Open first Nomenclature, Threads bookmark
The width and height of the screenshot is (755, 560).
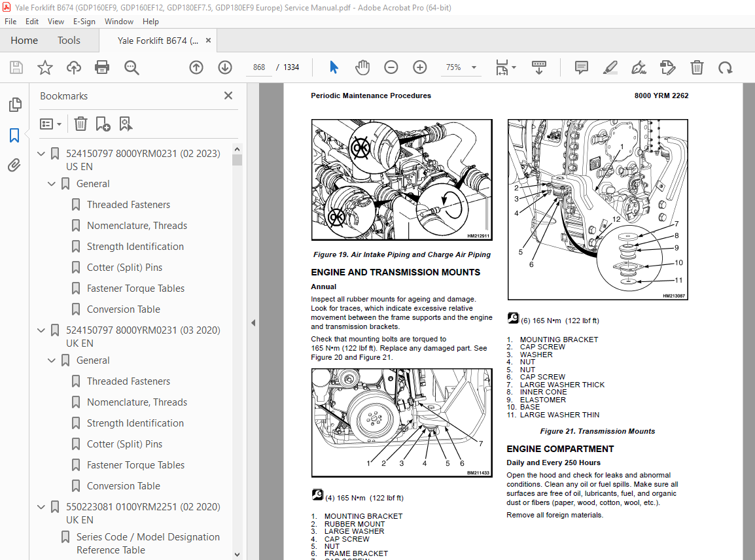(x=137, y=225)
